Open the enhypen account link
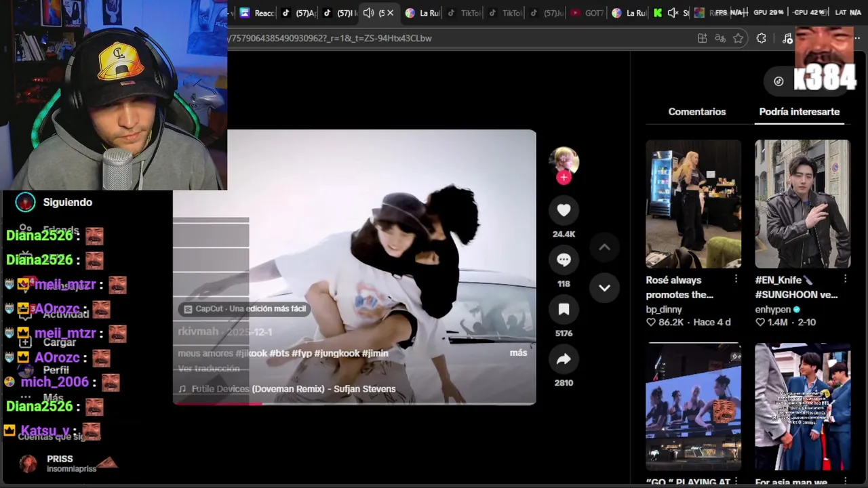Screen dimensions: 868x488 [773, 310]
